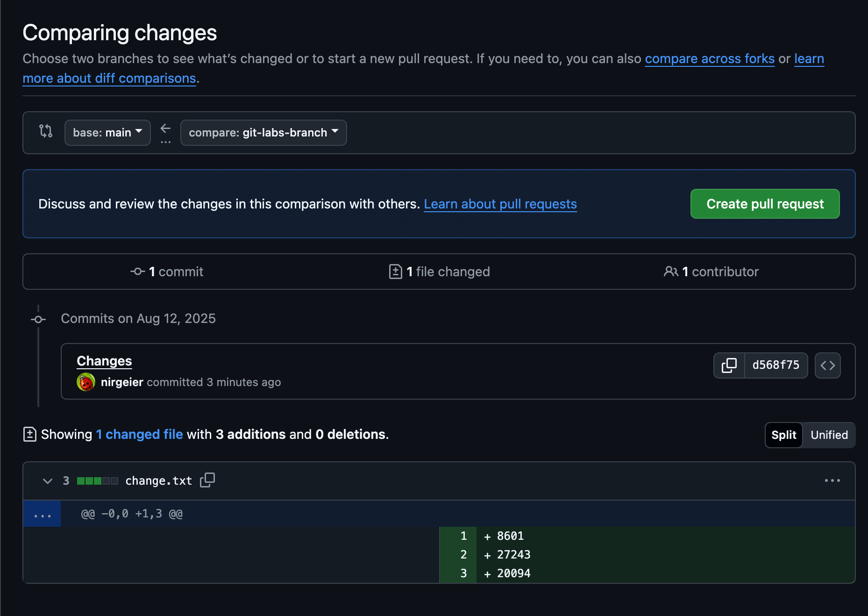
Task: Switch to Split diff view
Action: 784,435
